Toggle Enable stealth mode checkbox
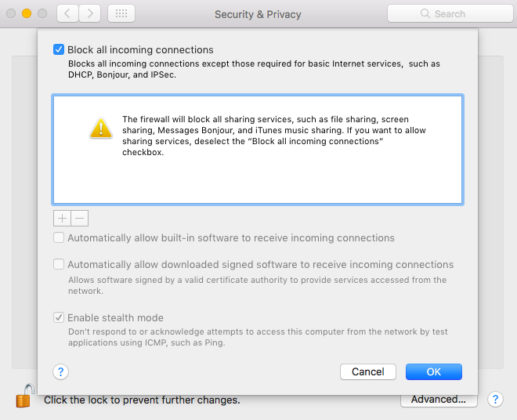Image resolution: width=517 pixels, height=420 pixels. pyautogui.click(x=59, y=317)
